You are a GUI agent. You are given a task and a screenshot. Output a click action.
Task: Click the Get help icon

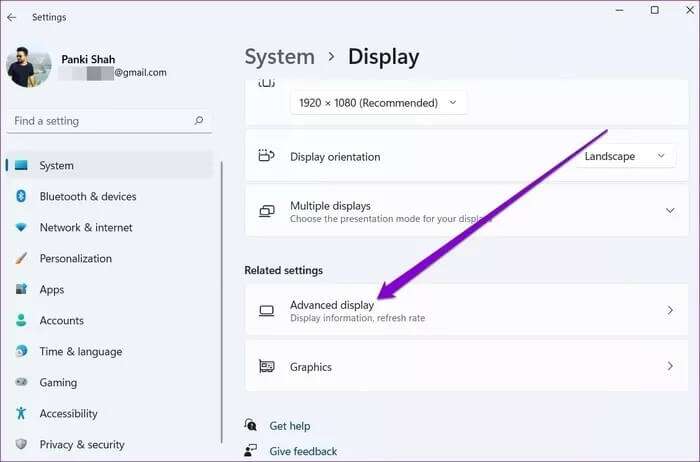[252, 426]
